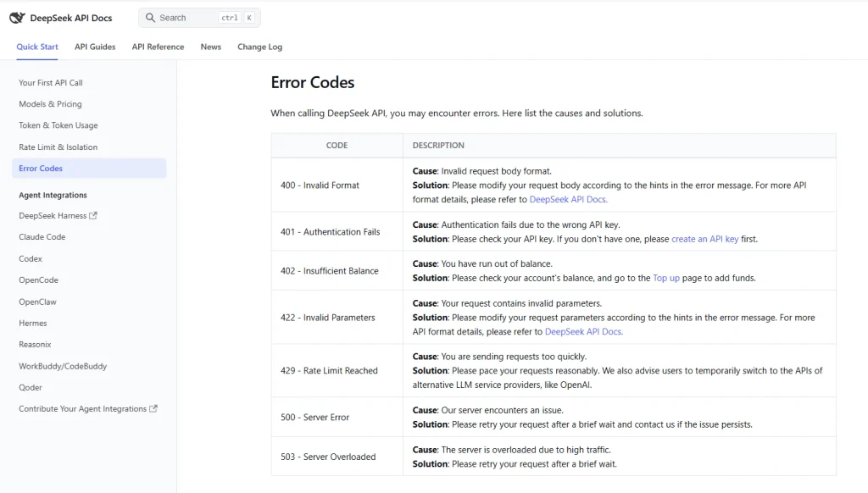The height and width of the screenshot is (493, 868).
Task: Open Contribute Your Agent Integrations link
Action: click(88, 409)
